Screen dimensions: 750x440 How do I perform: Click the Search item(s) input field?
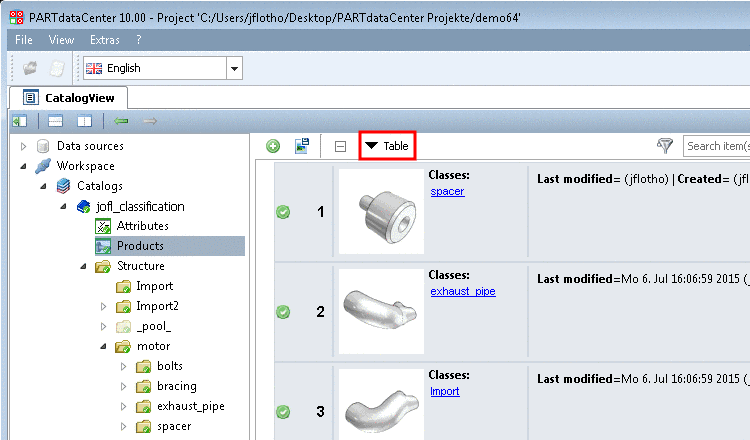[x=716, y=146]
